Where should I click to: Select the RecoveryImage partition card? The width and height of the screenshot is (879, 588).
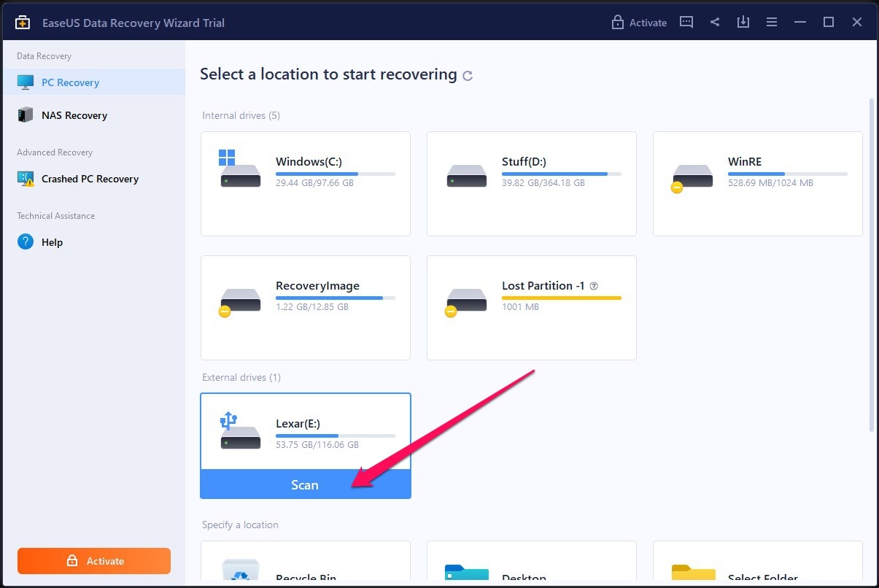click(306, 308)
